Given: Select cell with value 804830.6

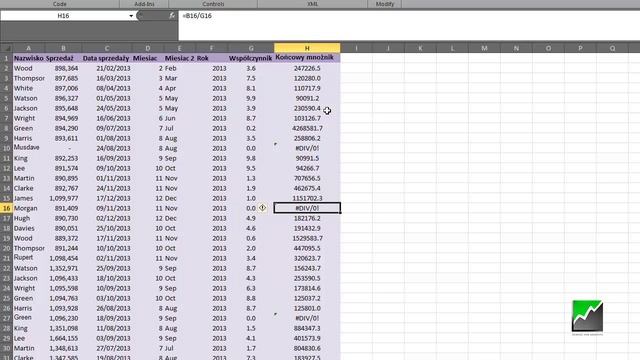Looking at the screenshot, I should pos(307,348).
